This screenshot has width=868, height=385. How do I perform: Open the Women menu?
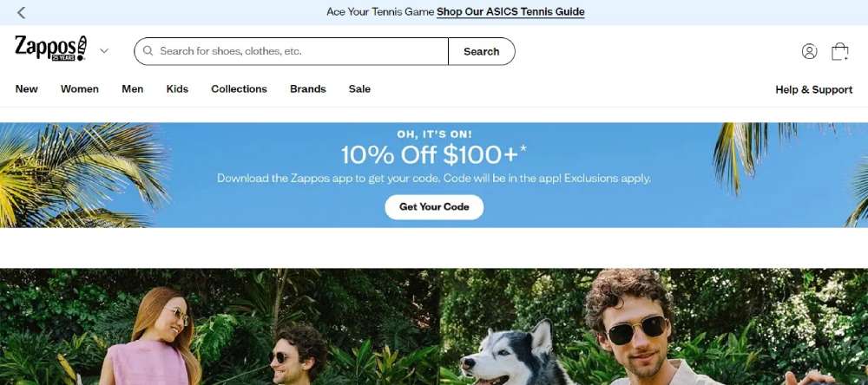(80, 89)
